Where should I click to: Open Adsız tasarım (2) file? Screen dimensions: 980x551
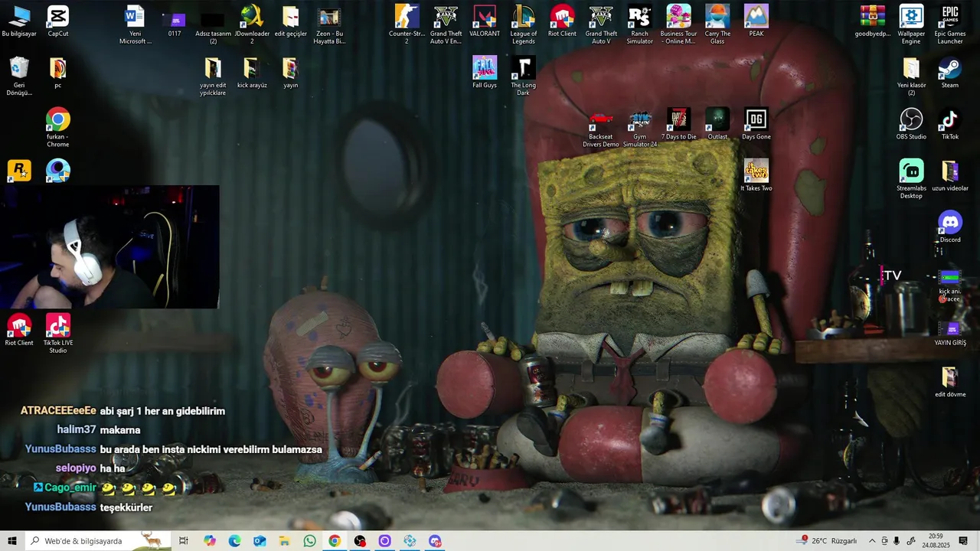tap(213, 24)
